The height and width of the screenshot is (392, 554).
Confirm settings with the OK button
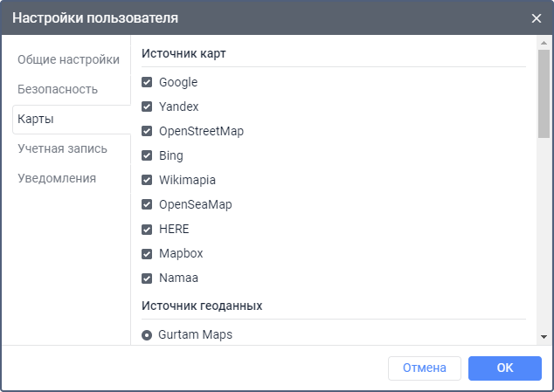click(x=504, y=368)
